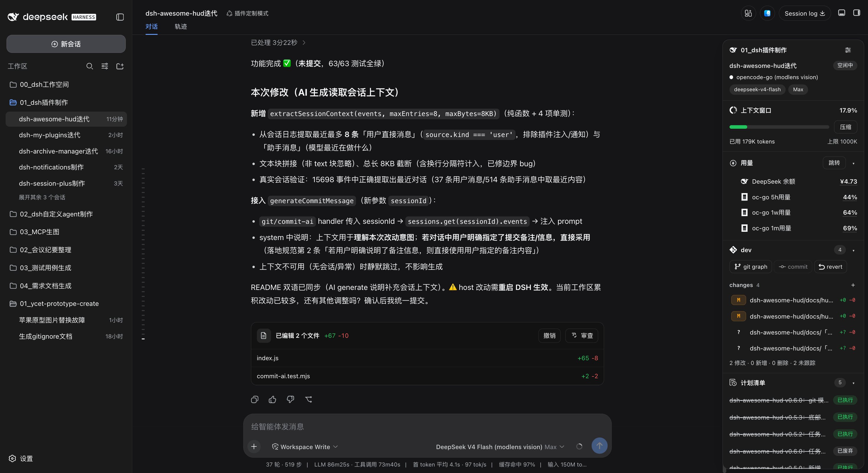Collapse the 计划清单 section arrow
Viewport: 868px width, 473px height.
tap(854, 383)
